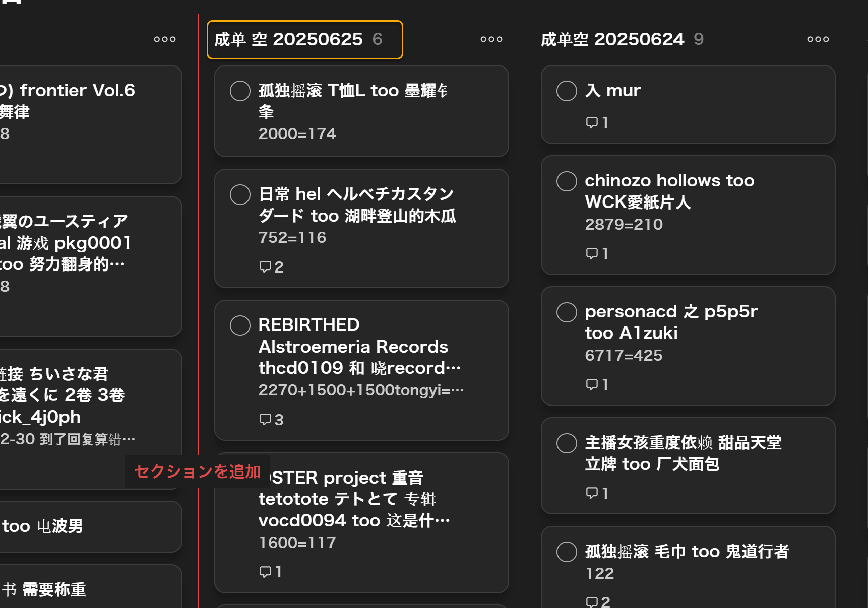Open options menu for 成单空 20250625 section
This screenshot has height=608, width=868.
[491, 39]
